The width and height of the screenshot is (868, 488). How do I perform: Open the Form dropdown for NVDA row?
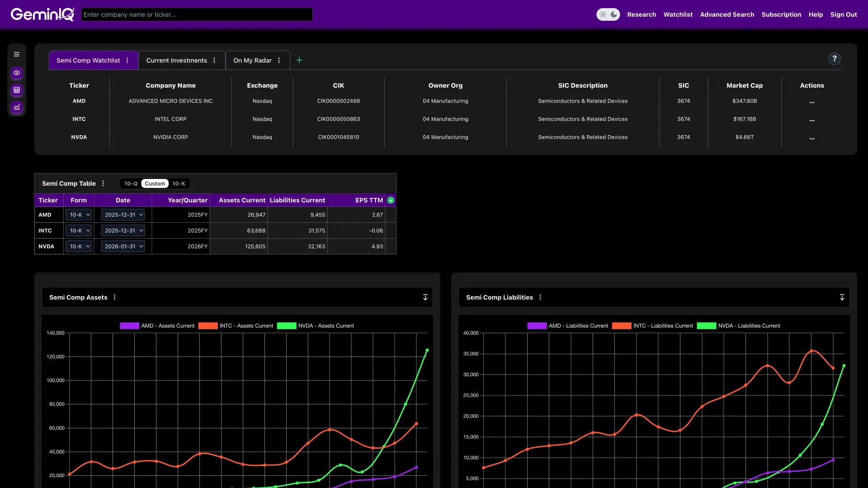click(x=79, y=246)
